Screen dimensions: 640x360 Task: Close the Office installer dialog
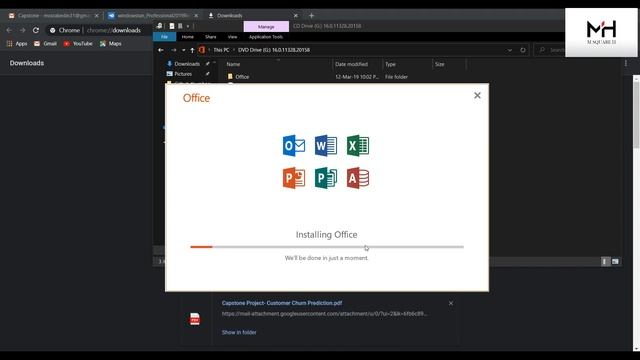[477, 96]
